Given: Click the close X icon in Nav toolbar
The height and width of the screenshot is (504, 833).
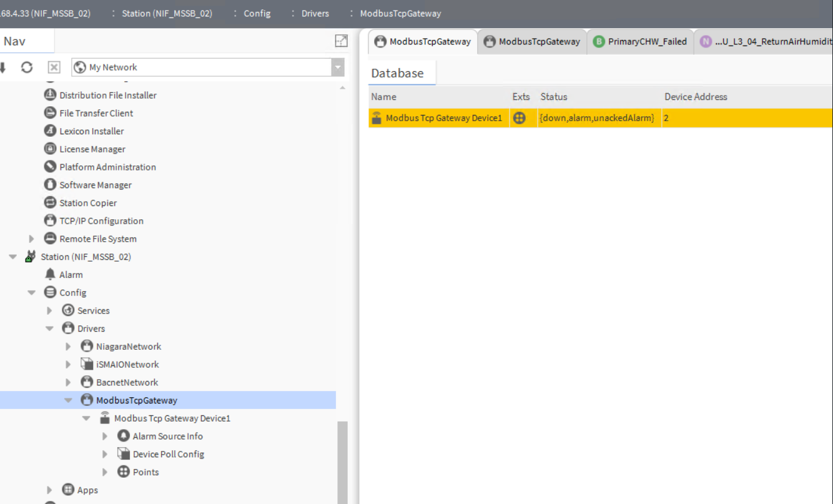Looking at the screenshot, I should tap(54, 67).
